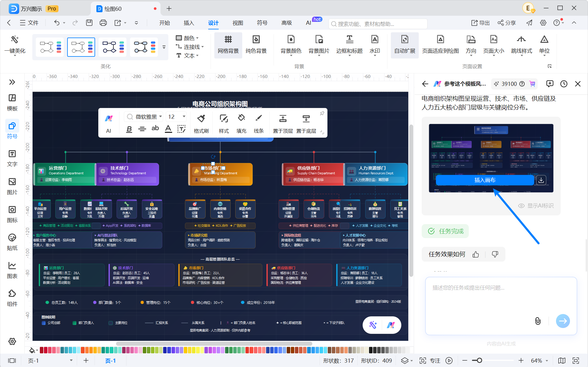Viewport: 588px width, 367px height.
Task: Open the 符号 symbols sidebar panel
Action: 12,130
